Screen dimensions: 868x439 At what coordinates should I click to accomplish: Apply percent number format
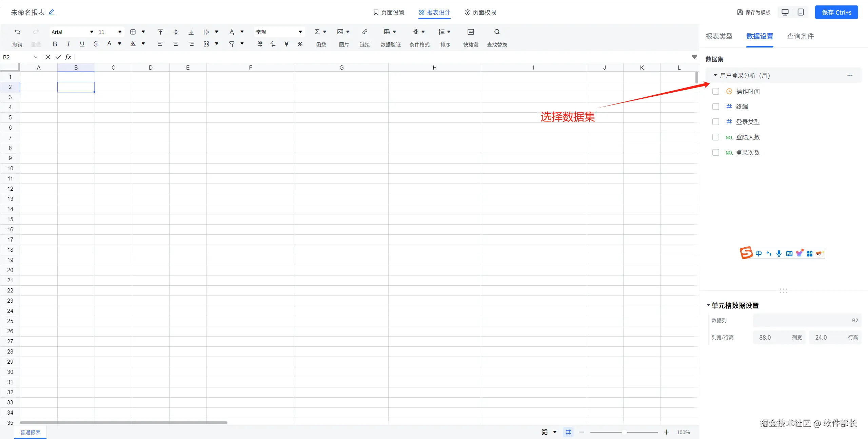tap(300, 44)
